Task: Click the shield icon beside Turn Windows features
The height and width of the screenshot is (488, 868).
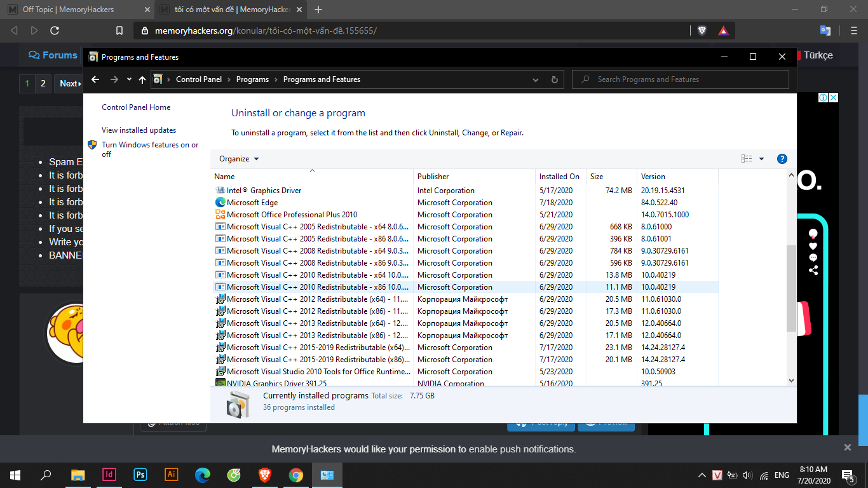Action: [x=92, y=145]
